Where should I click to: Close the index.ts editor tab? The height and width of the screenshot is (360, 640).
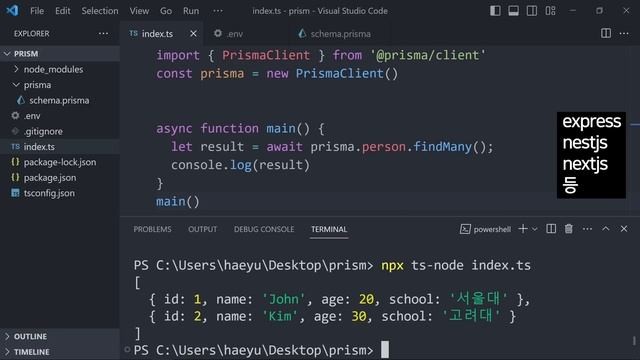pos(193,33)
